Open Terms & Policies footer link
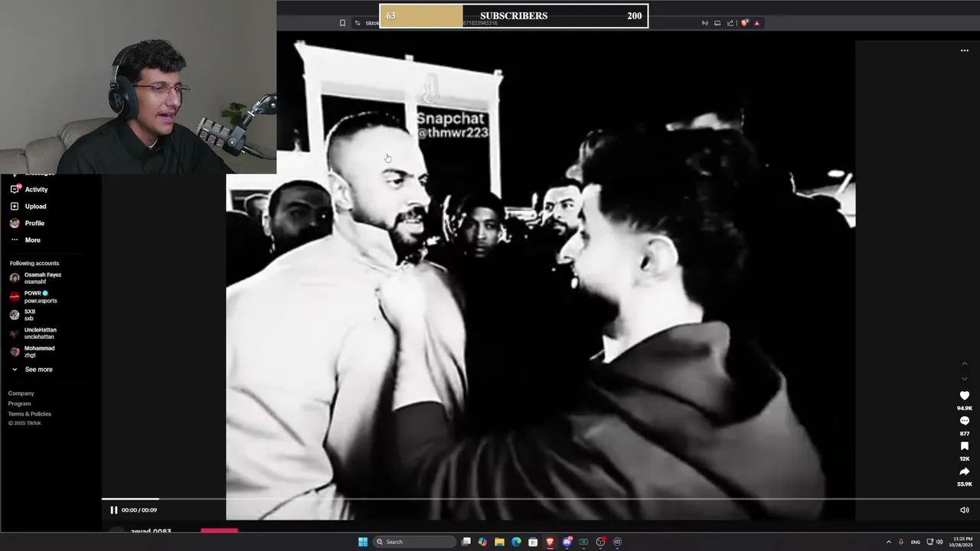The height and width of the screenshot is (551, 980). point(30,414)
